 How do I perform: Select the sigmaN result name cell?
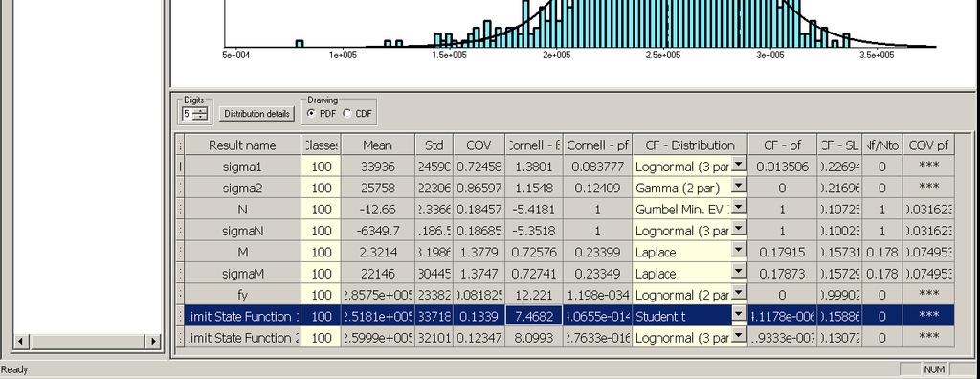242,231
